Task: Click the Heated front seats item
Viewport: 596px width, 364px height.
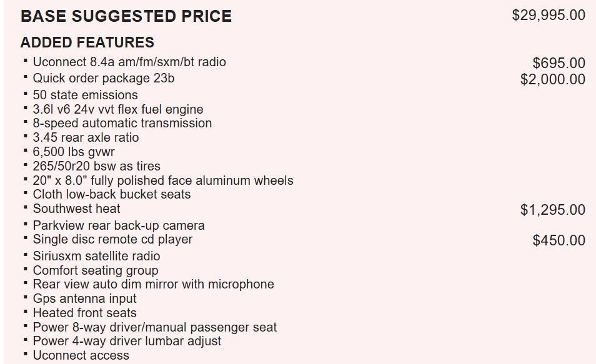Action: [x=84, y=313]
